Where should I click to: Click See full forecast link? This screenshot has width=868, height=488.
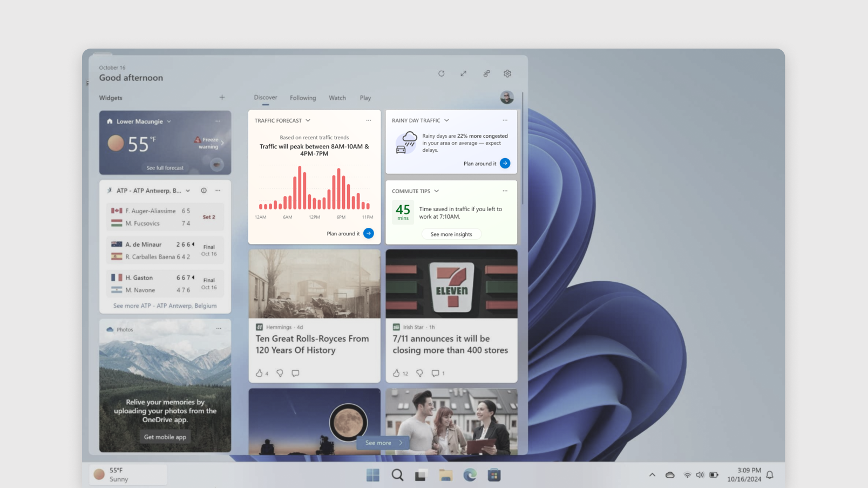tap(165, 168)
